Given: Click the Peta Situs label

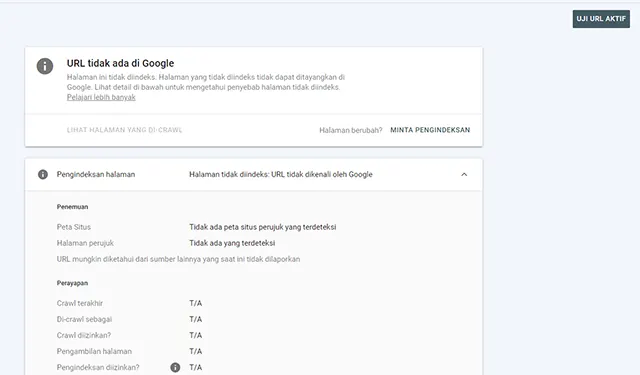Looking at the screenshot, I should coord(74,227).
